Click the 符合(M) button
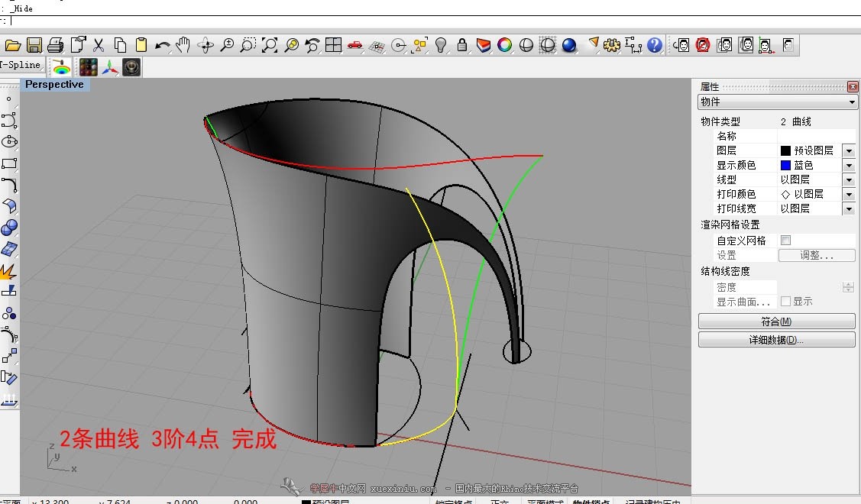This screenshot has height=504, width=861. pos(776,321)
